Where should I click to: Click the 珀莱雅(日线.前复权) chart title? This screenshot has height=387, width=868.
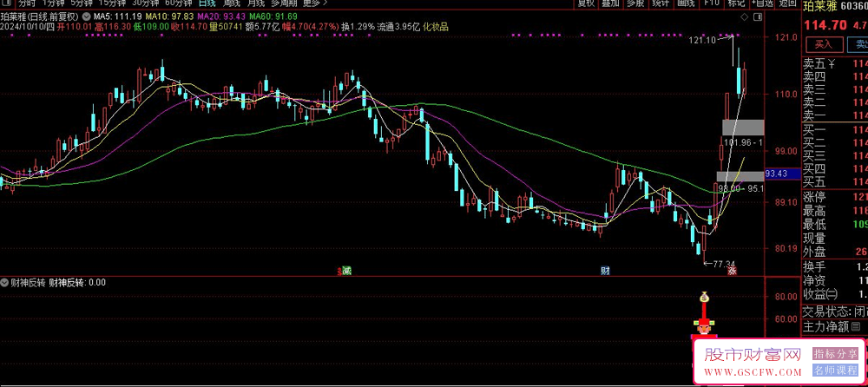pyautogui.click(x=40, y=16)
